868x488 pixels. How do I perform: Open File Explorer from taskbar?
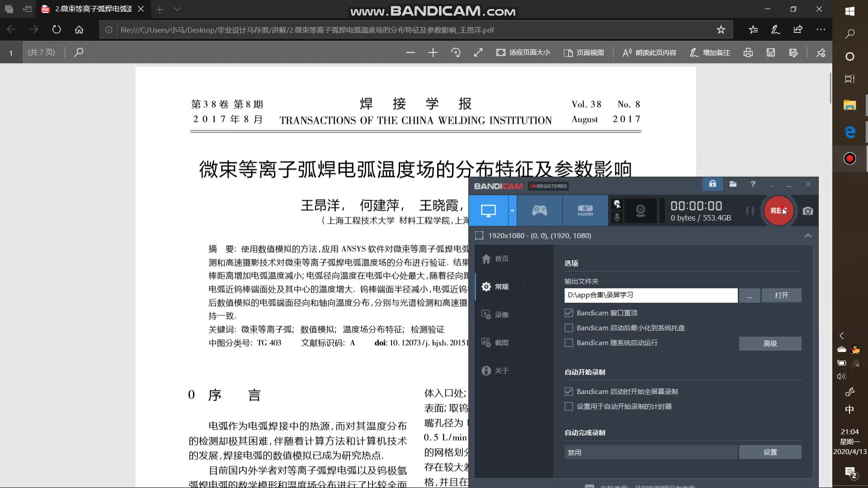[850, 106]
